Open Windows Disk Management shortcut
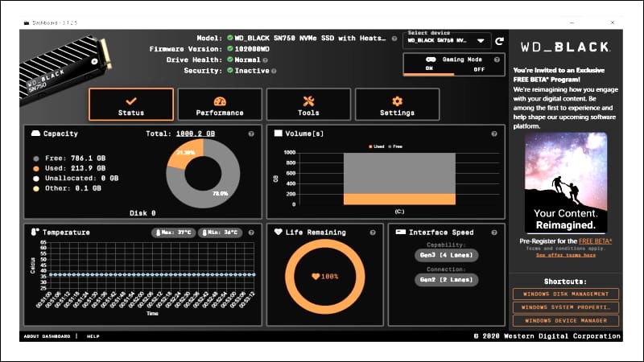This screenshot has height=362, width=644. (566, 294)
